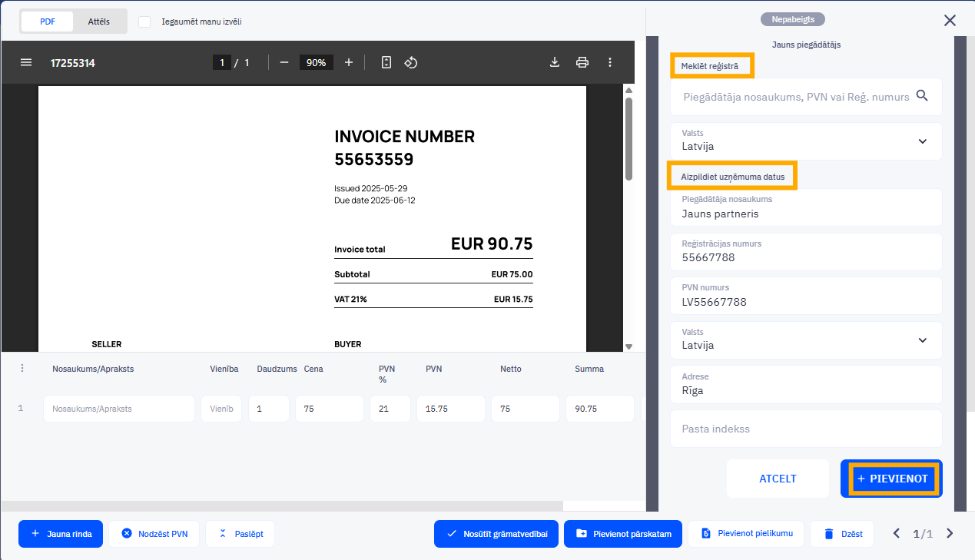Image resolution: width=975 pixels, height=560 pixels.
Task: Download the PDF file
Action: [555, 62]
